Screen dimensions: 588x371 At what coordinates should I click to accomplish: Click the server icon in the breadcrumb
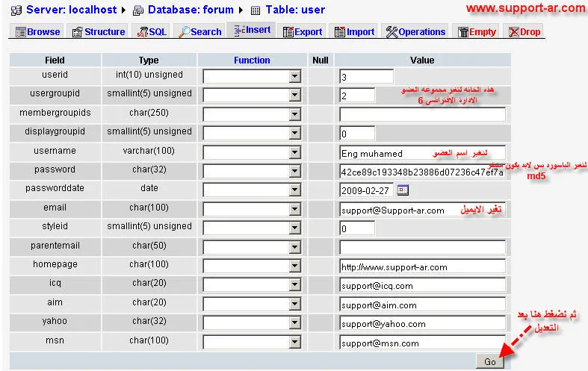(x=16, y=10)
